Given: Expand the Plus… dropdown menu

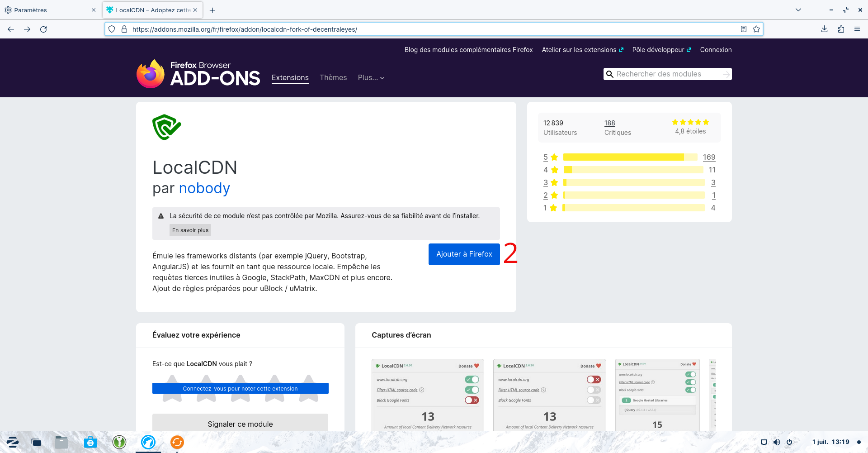Looking at the screenshot, I should point(371,78).
